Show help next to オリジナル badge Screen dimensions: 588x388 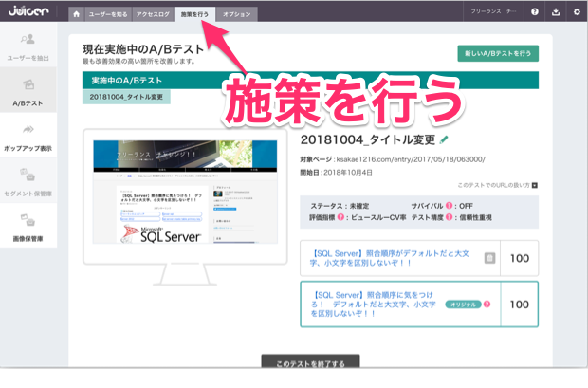click(x=487, y=305)
